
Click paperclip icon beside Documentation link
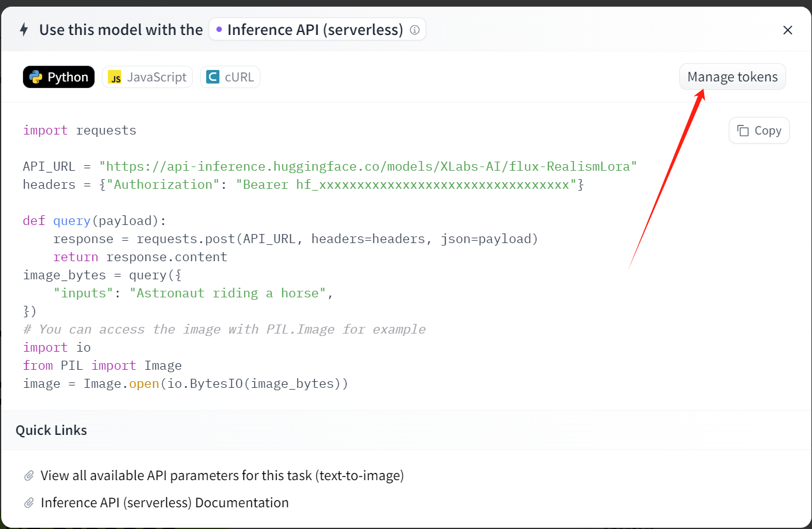tap(28, 503)
